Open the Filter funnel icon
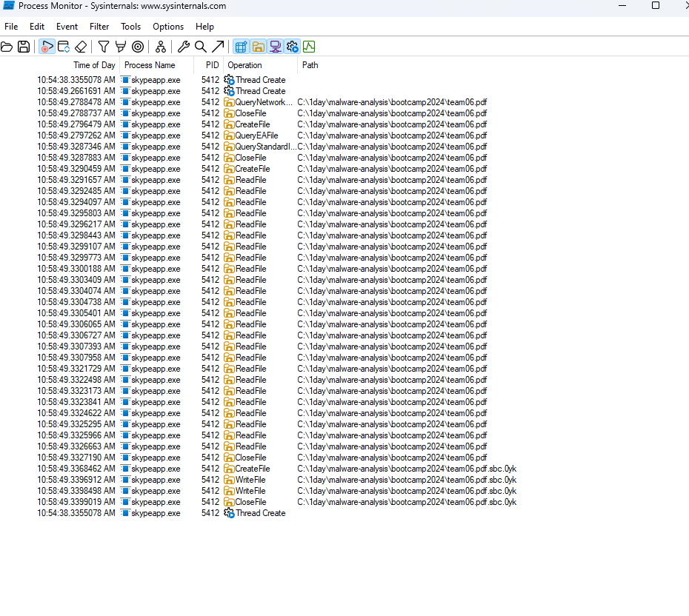 click(x=104, y=47)
